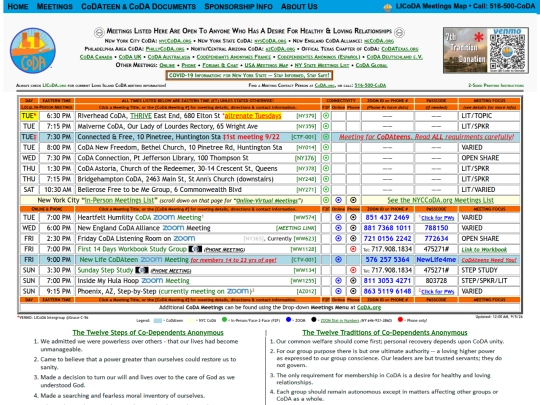Open the CoDA Canada link
The image size is (540, 405).
96,57
